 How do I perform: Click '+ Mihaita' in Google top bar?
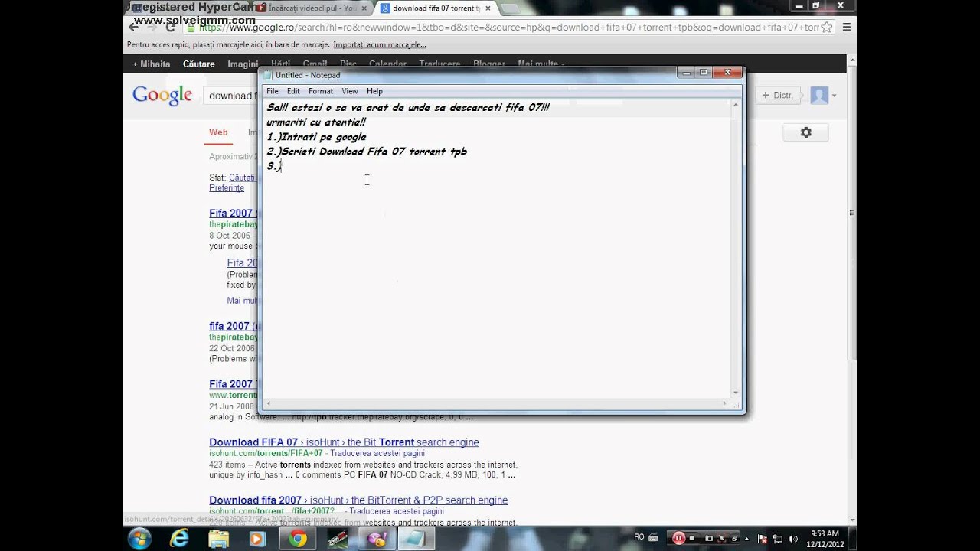(x=152, y=64)
